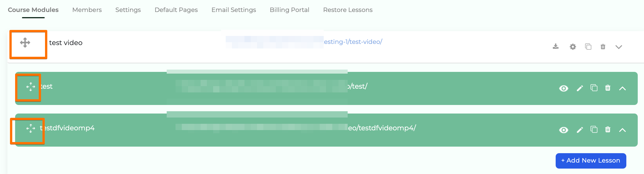This screenshot has height=174, width=644.
Task: Collapse the test lesson row chevron
Action: (x=622, y=88)
